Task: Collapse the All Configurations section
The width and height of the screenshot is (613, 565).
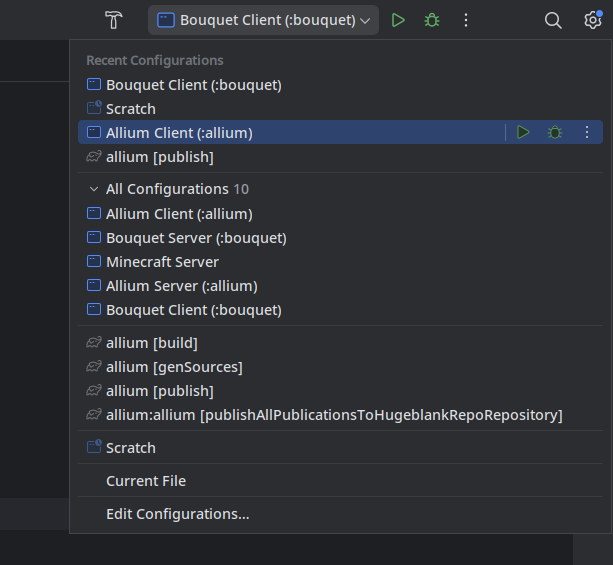Action: (x=94, y=189)
